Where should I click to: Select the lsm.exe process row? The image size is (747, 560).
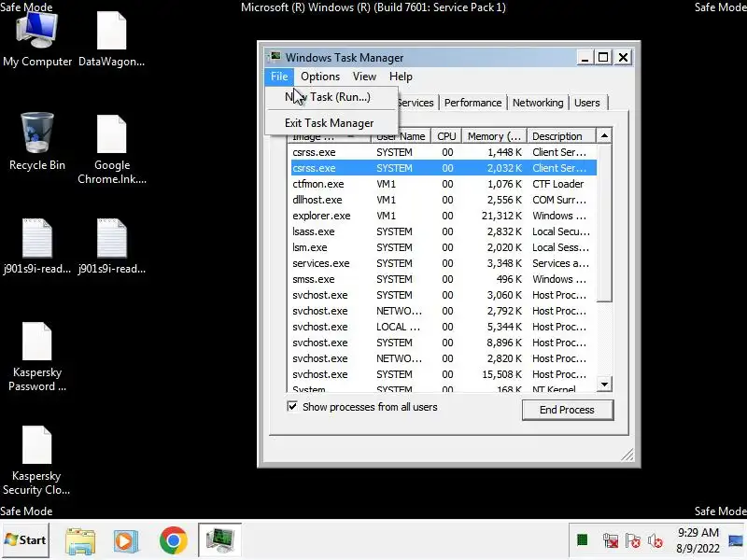click(x=443, y=247)
